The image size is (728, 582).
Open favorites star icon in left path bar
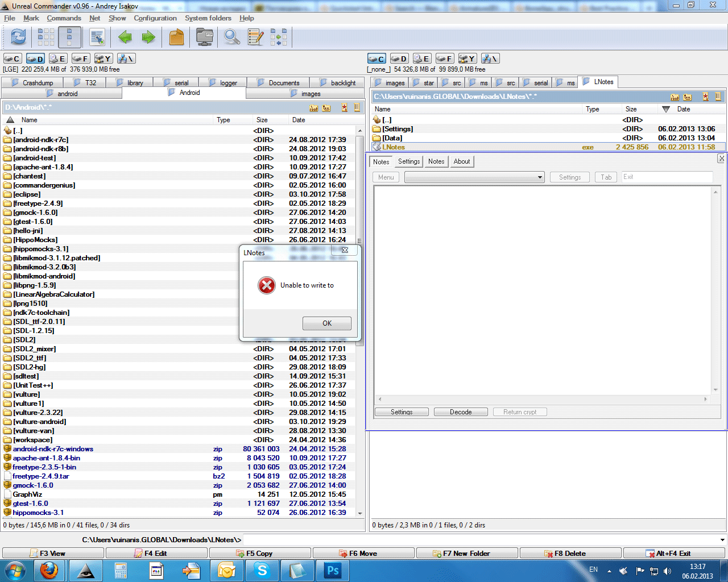pyautogui.click(x=345, y=107)
